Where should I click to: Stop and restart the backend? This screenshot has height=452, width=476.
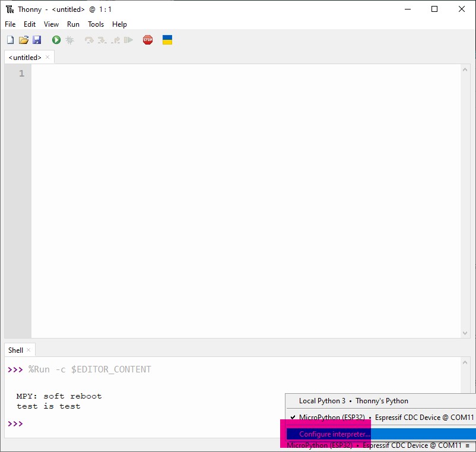(147, 39)
